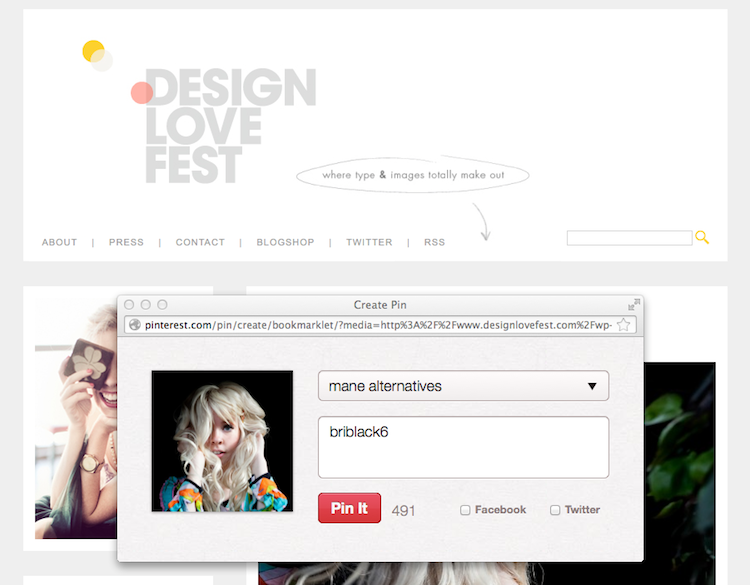Click the briblack6 description text field
The width and height of the screenshot is (750, 585).
click(x=463, y=447)
